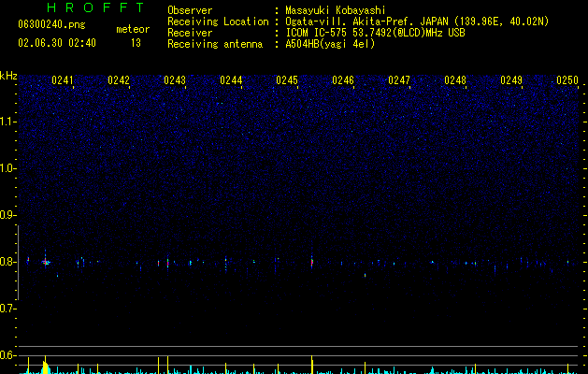Click the date stamp 02.06.30 02:40
Image resolution: width=588 pixels, height=374 pixels.
57,43
